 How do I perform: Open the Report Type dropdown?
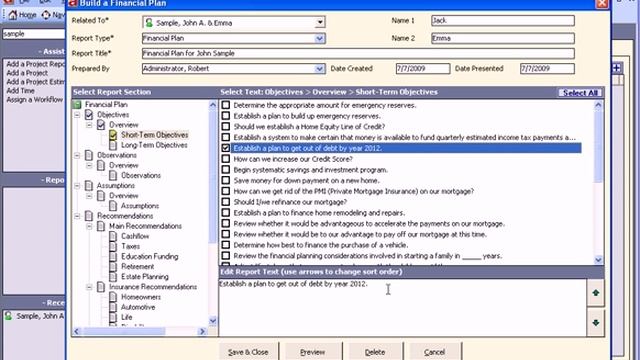320,38
